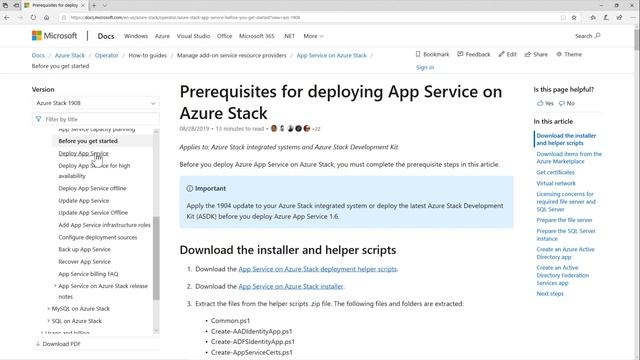Open Deploy App Service offline in sidebar

click(92, 188)
